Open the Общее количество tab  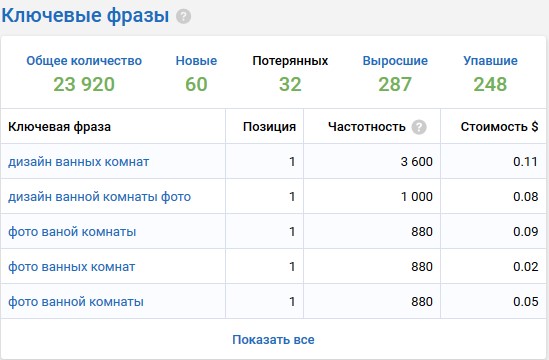coord(84,61)
